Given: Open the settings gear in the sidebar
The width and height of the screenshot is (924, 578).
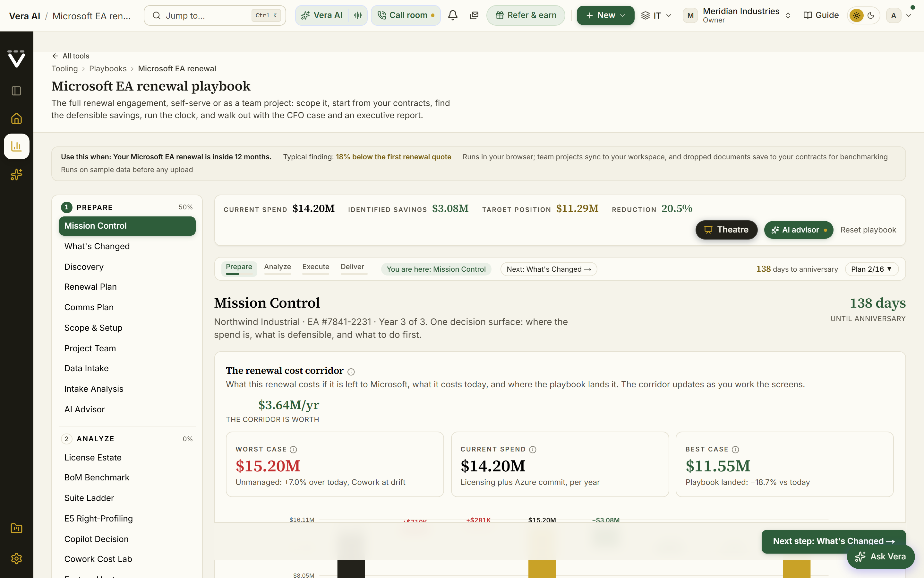Looking at the screenshot, I should [16, 558].
